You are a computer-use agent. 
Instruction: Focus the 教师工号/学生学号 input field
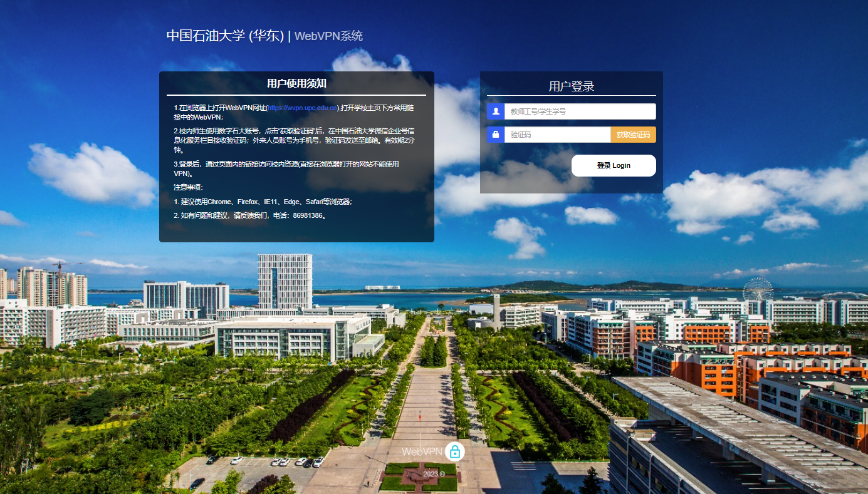tap(580, 111)
